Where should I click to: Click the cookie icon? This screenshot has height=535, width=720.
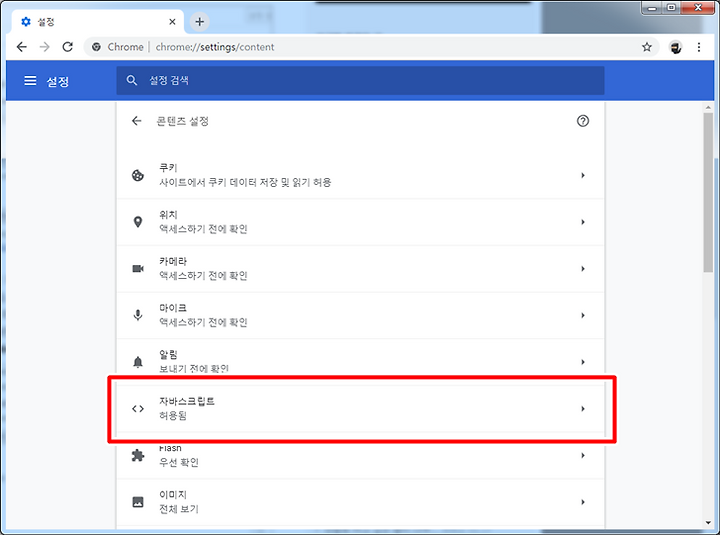click(138, 175)
